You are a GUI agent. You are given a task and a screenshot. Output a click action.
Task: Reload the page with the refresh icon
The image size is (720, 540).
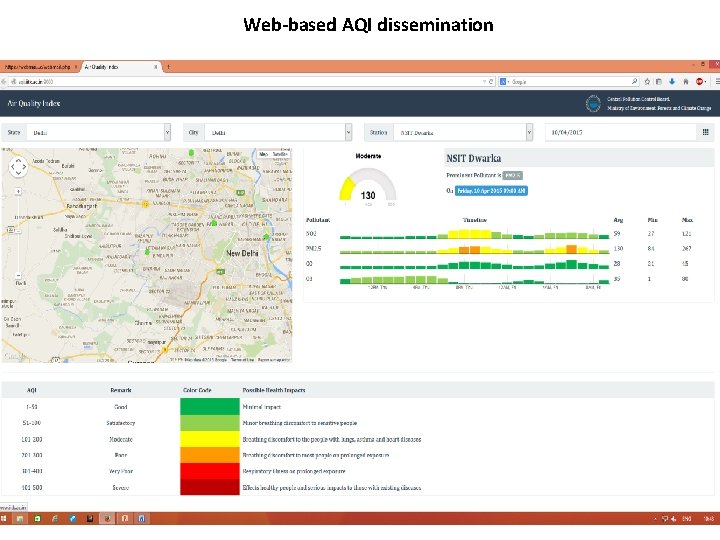[491, 82]
